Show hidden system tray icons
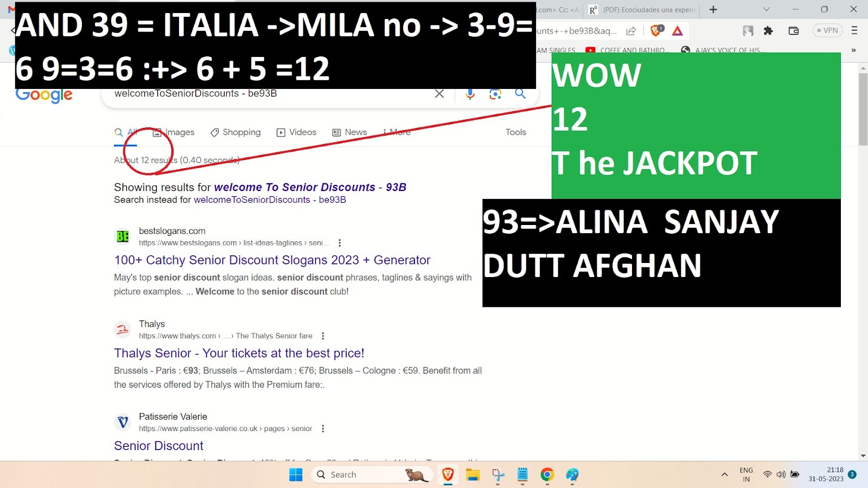The width and height of the screenshot is (868, 488). tap(724, 474)
